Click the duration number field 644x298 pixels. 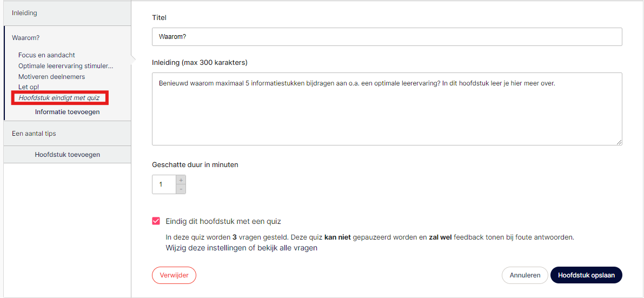click(x=164, y=184)
